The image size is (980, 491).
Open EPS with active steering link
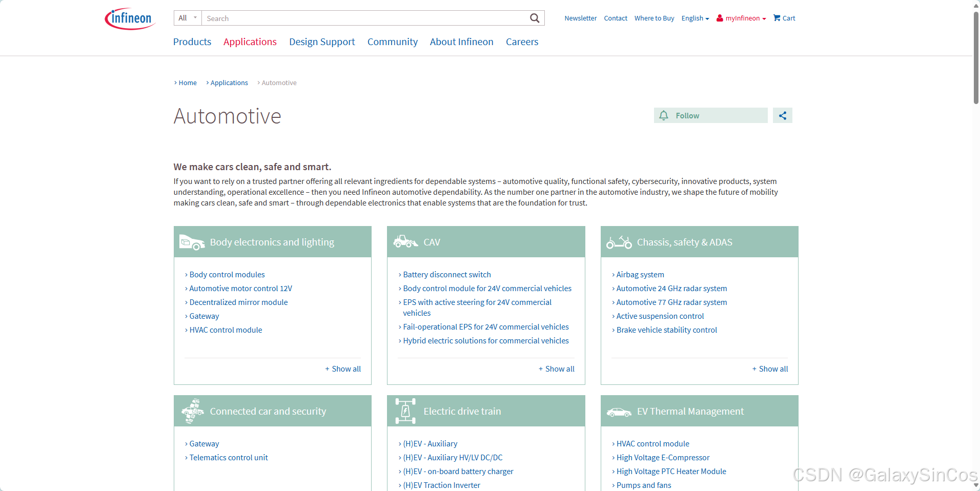click(477, 308)
